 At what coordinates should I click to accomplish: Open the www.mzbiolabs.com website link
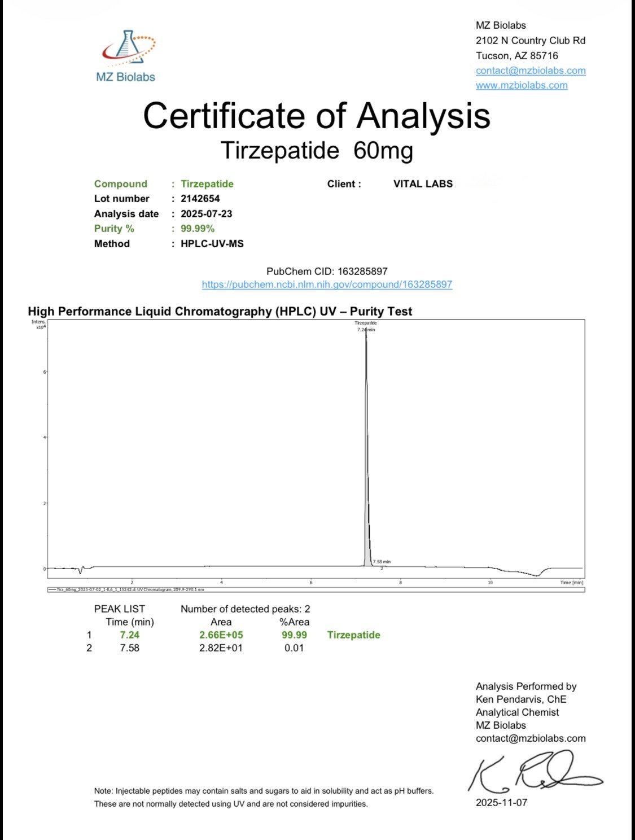coord(521,85)
